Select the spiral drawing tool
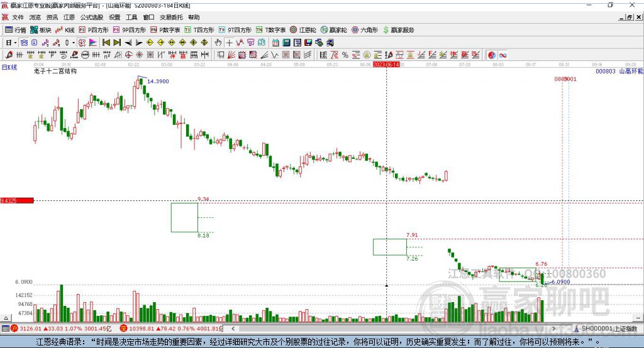This screenshot has height=348, width=644. coord(64,55)
